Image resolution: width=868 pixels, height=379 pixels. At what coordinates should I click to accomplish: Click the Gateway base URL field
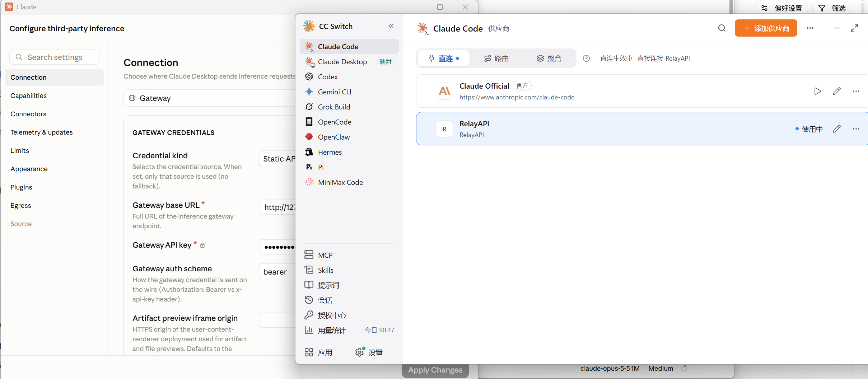[x=277, y=207]
